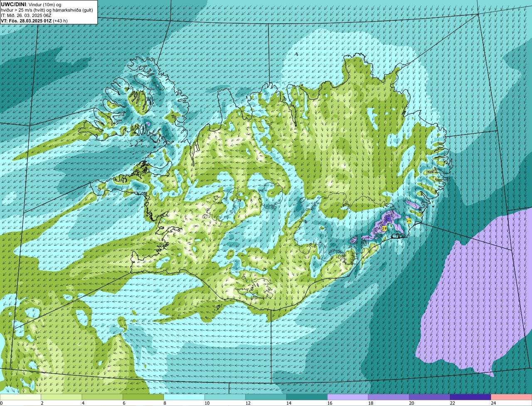Click the legend tick label "12"
The height and width of the screenshot is (406, 532).
247,403
